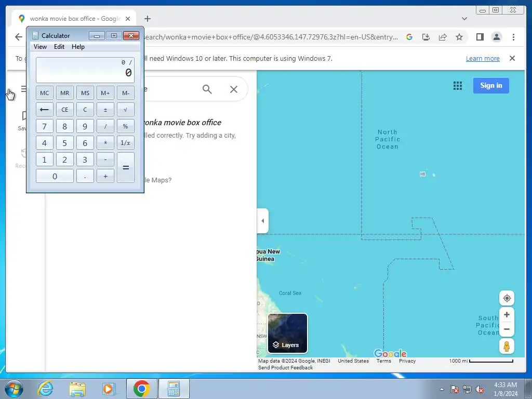The height and width of the screenshot is (399, 532).
Task: Open the Chrome tab search dropdown
Action: coord(464,19)
